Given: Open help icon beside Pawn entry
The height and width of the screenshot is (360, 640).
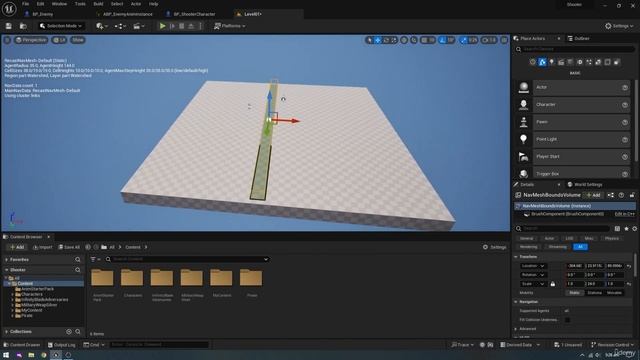Looking at the screenshot, I should [x=624, y=122].
